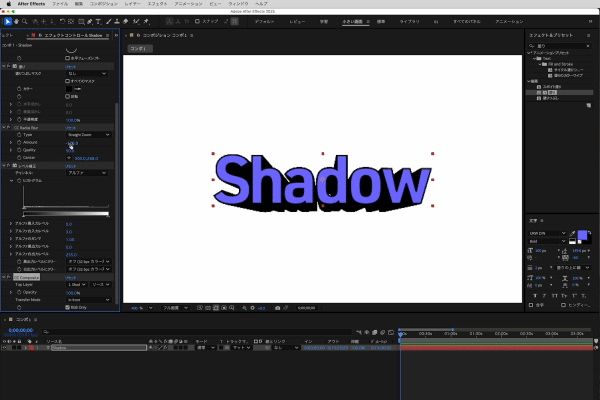The width and height of the screenshot is (600, 400).
Task: Select the Hand tool
Action: (x=16, y=21)
